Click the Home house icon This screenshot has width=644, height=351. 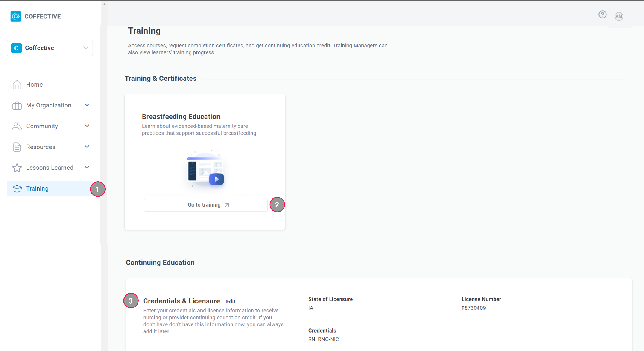[17, 85]
